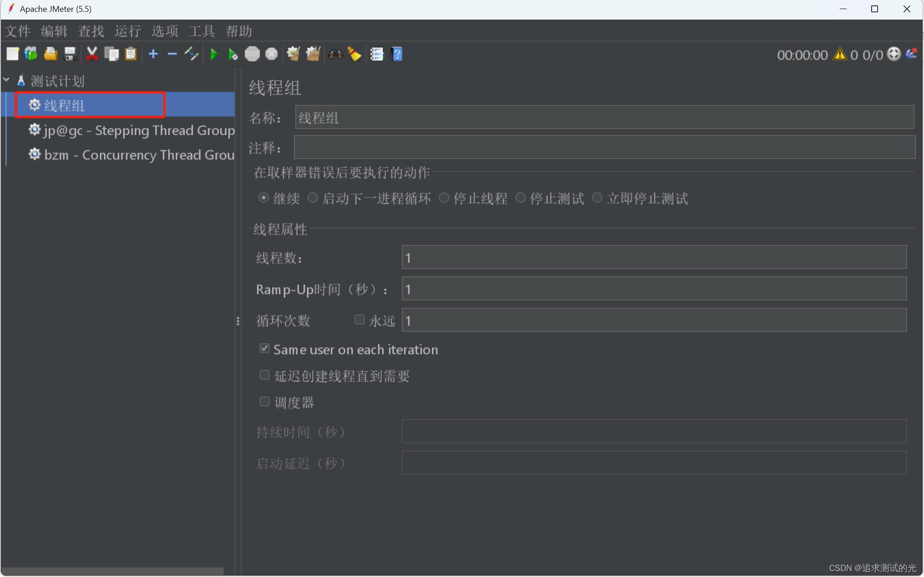Collapse the 测试计划 tree node
The width and height of the screenshot is (924, 577).
pos(6,80)
